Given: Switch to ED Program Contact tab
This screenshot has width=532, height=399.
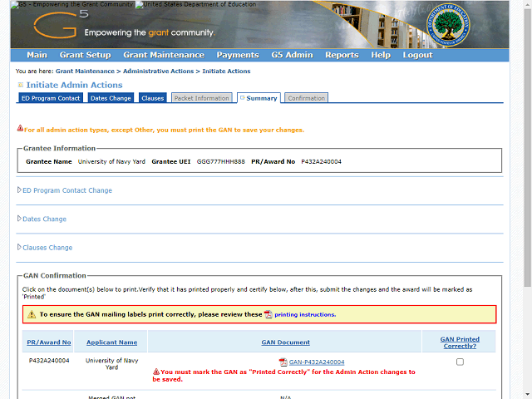Looking at the screenshot, I should point(51,98).
